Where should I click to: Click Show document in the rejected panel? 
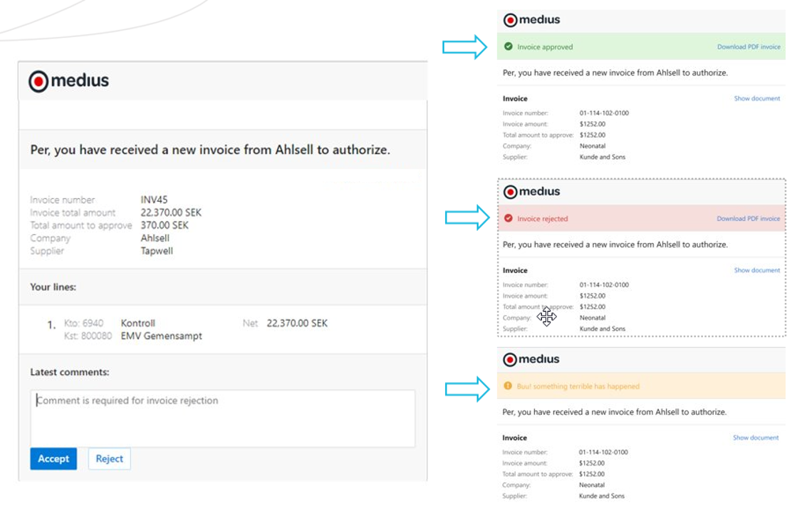(756, 270)
